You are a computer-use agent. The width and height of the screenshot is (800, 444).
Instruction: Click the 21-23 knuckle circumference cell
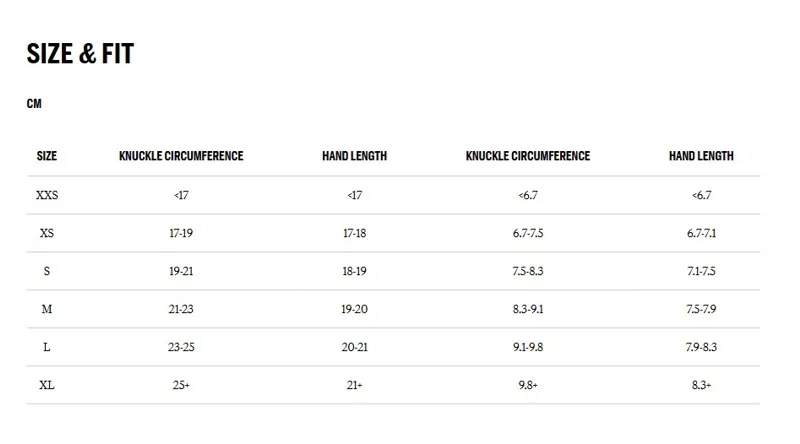(x=181, y=309)
